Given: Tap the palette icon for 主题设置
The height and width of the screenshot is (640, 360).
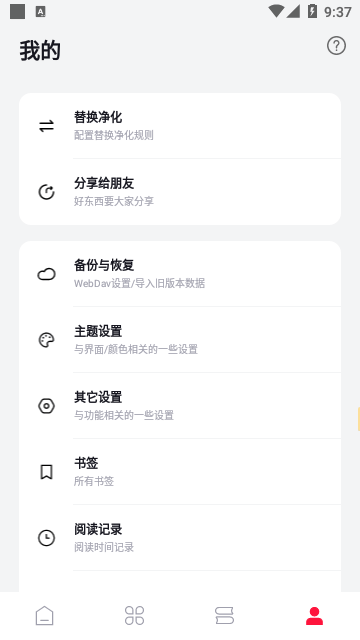Looking at the screenshot, I should tap(47, 340).
